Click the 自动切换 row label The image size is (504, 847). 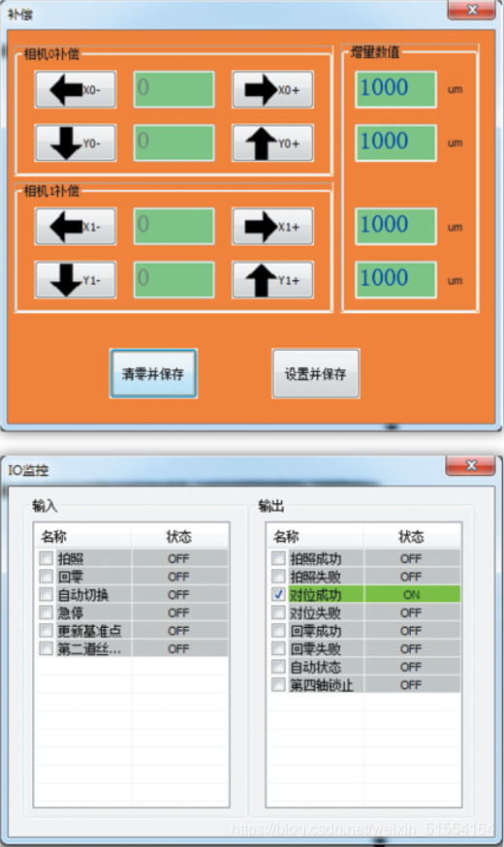83,595
